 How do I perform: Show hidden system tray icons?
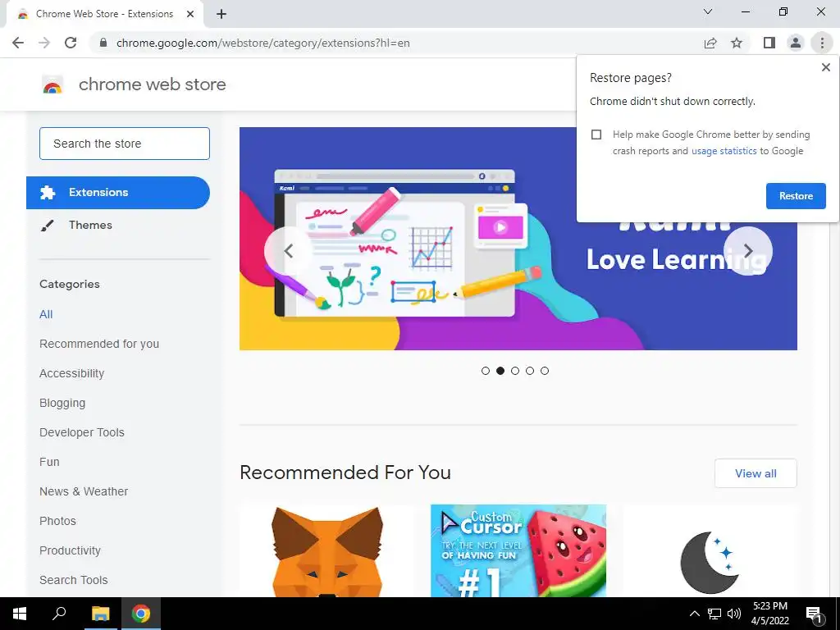694,614
